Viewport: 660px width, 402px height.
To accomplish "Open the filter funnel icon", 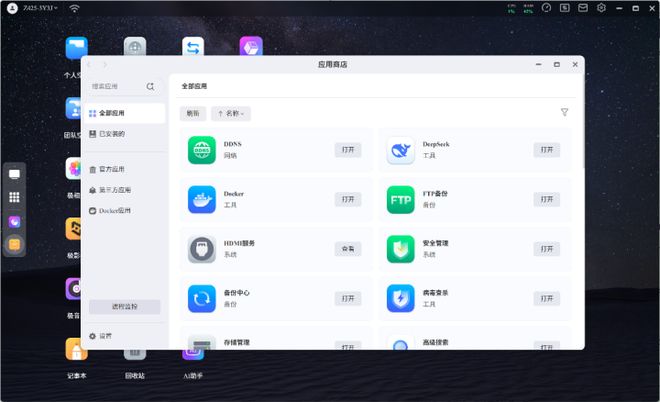I will [x=565, y=113].
